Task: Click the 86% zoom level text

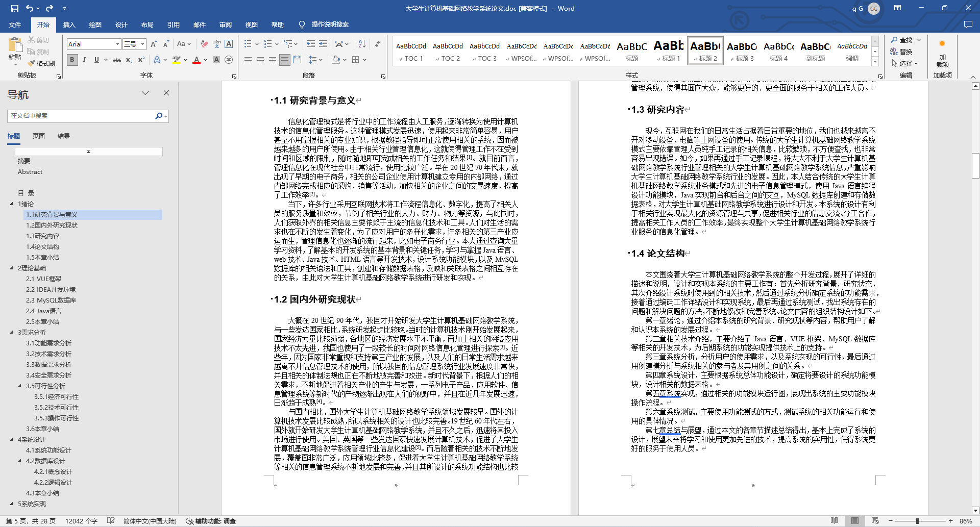Action: [x=966, y=521]
